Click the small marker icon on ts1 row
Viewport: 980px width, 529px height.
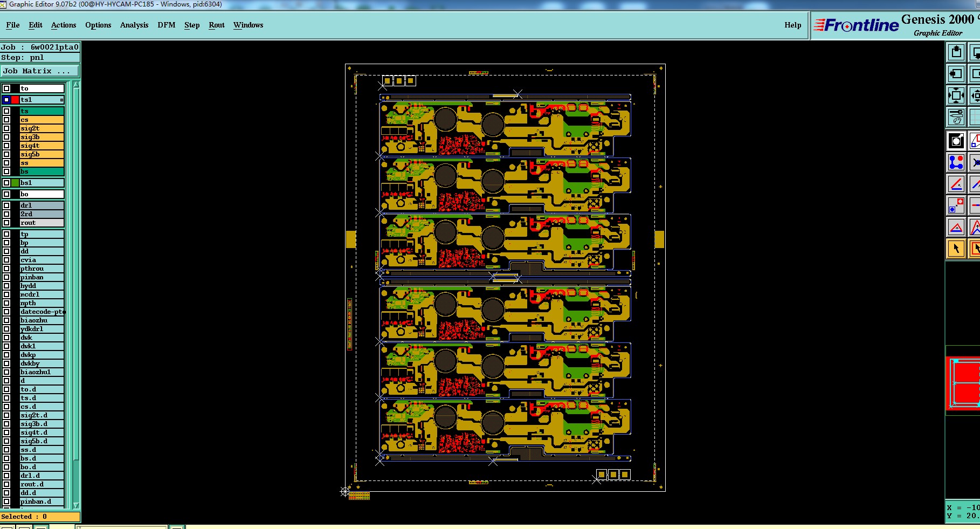61,100
